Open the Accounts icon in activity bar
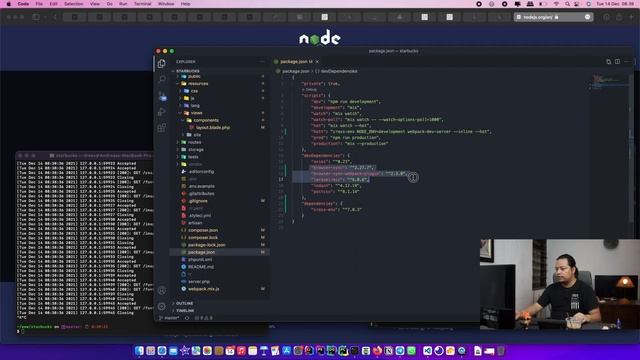Viewport: 640px width, 360px height. [x=162, y=290]
